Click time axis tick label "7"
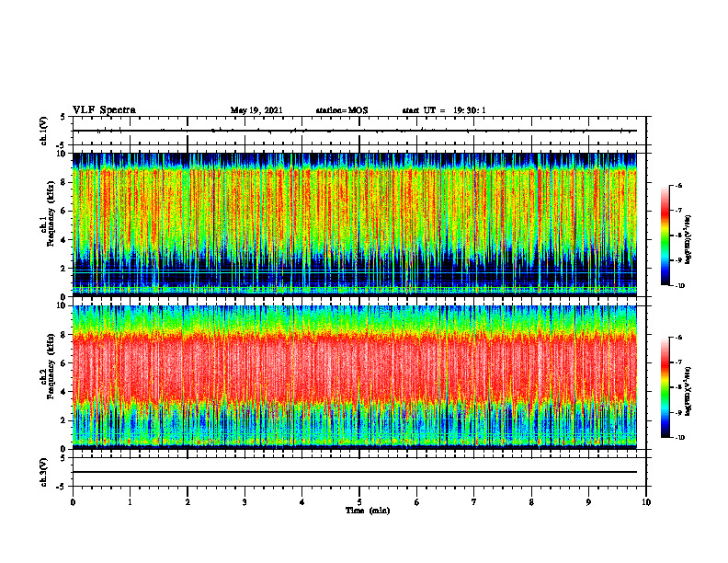 coord(474,502)
